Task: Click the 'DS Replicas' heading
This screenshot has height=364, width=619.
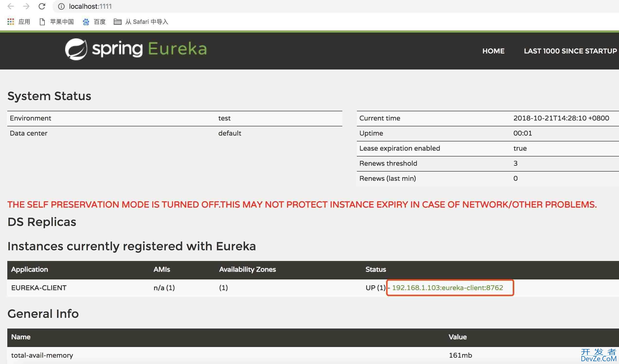Action: [42, 222]
